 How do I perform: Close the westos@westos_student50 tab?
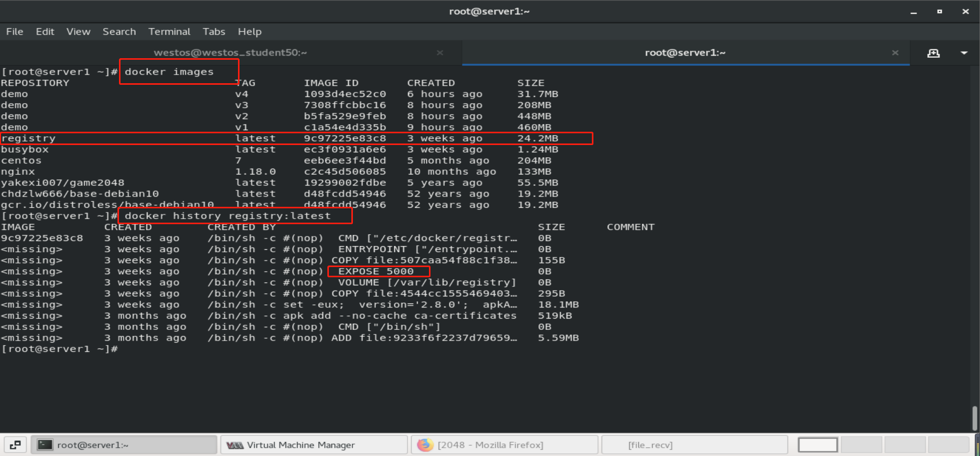coord(440,53)
